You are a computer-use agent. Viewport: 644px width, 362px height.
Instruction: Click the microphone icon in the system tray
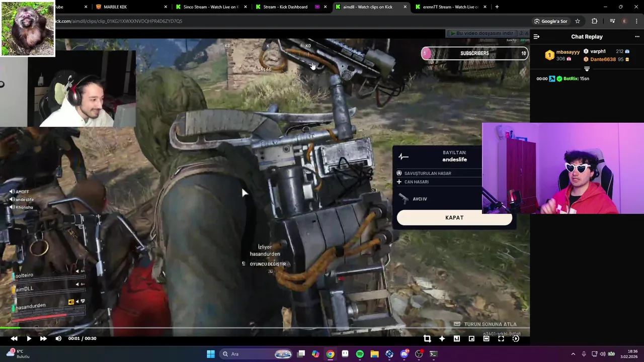584,354
